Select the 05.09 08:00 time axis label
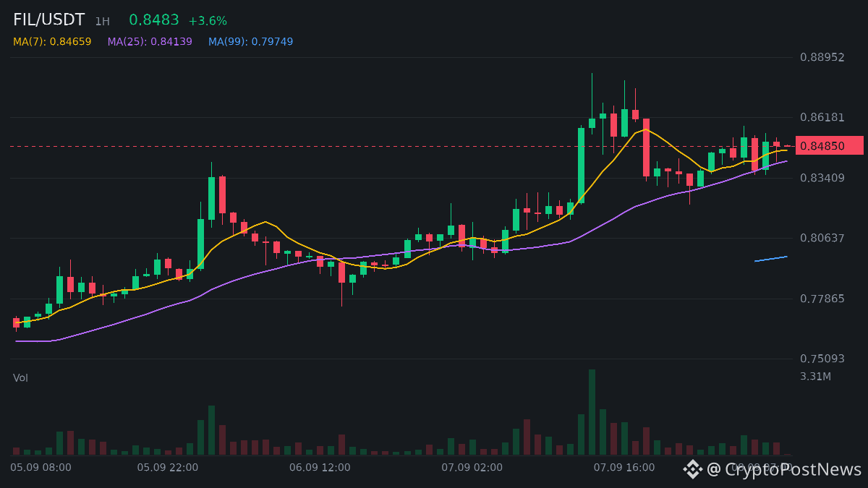 click(x=41, y=468)
